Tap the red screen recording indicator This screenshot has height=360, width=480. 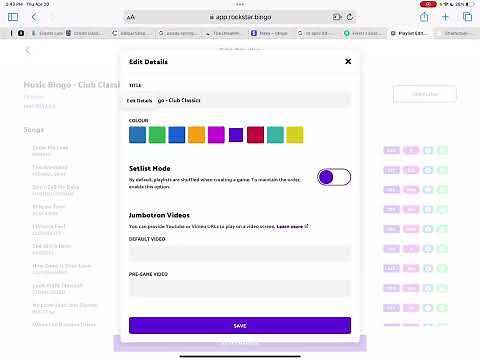[x=428, y=4]
